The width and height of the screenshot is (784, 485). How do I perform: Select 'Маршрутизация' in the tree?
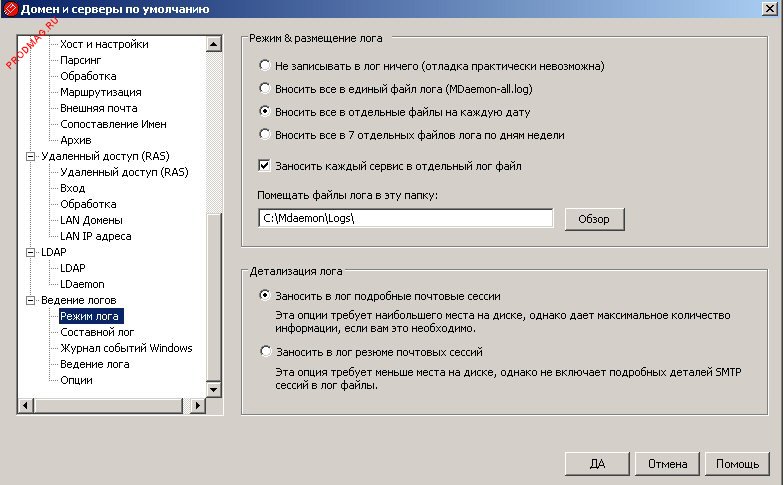click(x=99, y=92)
